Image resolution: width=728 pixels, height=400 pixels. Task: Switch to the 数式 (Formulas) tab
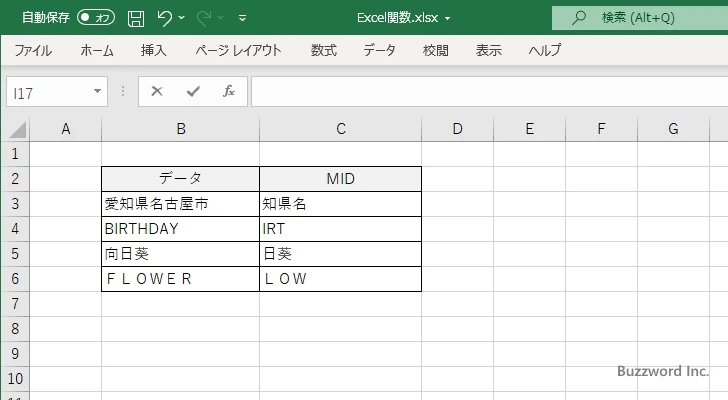point(323,50)
